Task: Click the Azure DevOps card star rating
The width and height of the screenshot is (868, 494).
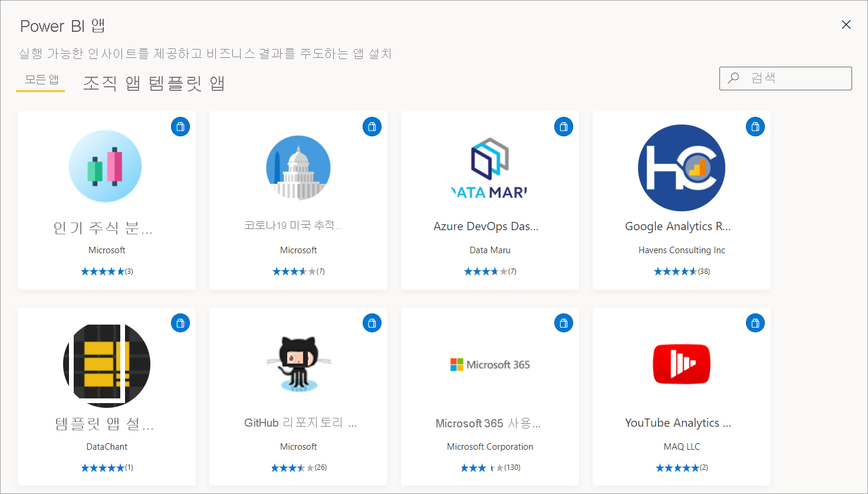Action: click(x=490, y=271)
